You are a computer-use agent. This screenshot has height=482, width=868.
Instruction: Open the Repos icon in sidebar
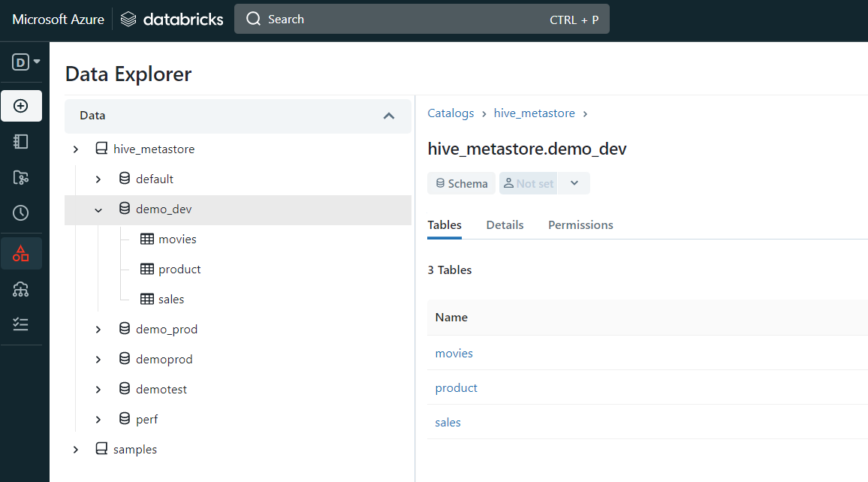pos(21,177)
